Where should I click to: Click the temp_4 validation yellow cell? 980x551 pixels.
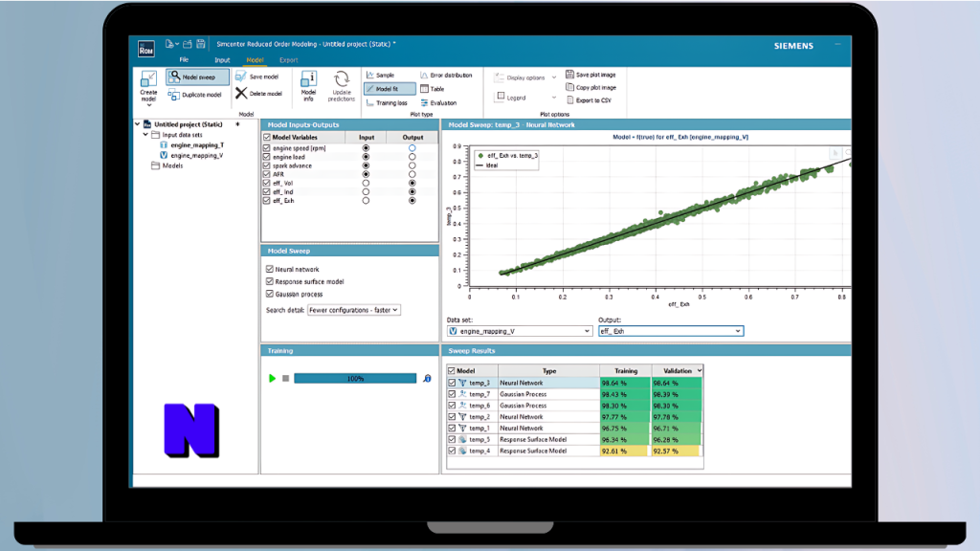pyautogui.click(x=676, y=451)
